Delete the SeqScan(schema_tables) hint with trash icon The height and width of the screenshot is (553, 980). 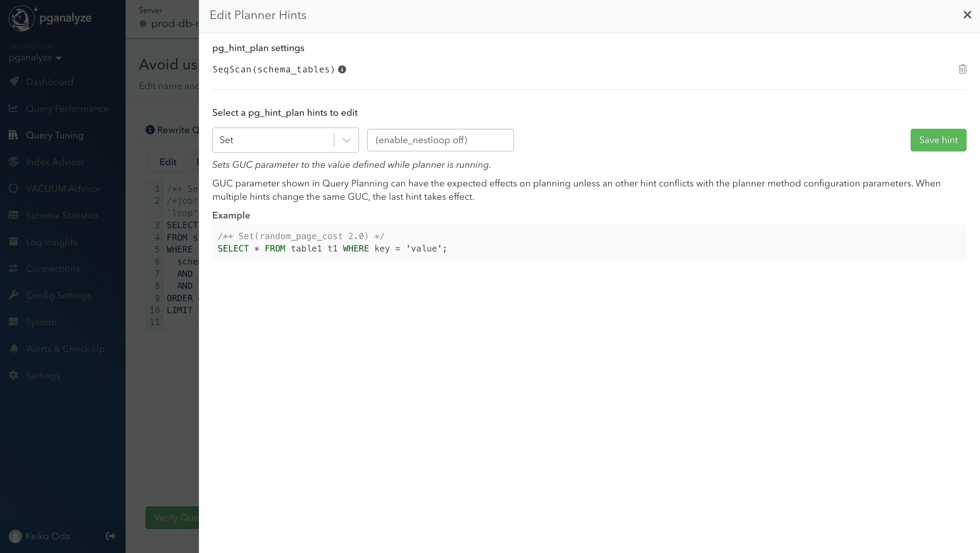pyautogui.click(x=962, y=69)
